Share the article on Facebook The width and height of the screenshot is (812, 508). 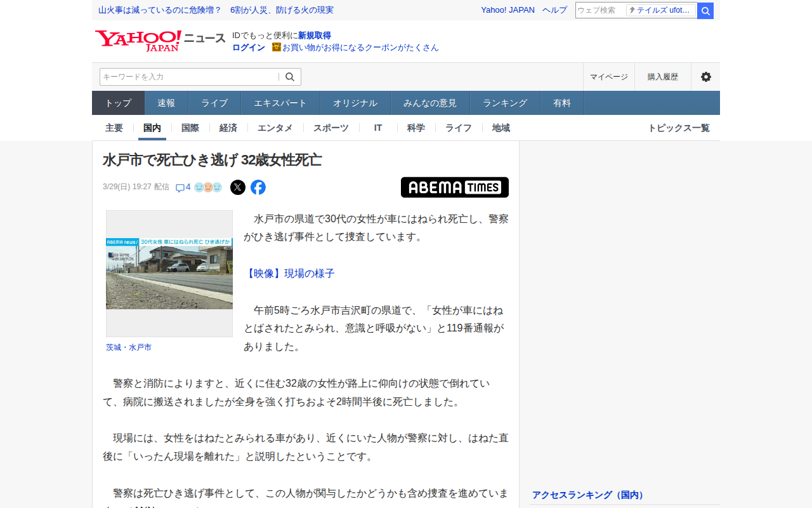click(x=258, y=187)
